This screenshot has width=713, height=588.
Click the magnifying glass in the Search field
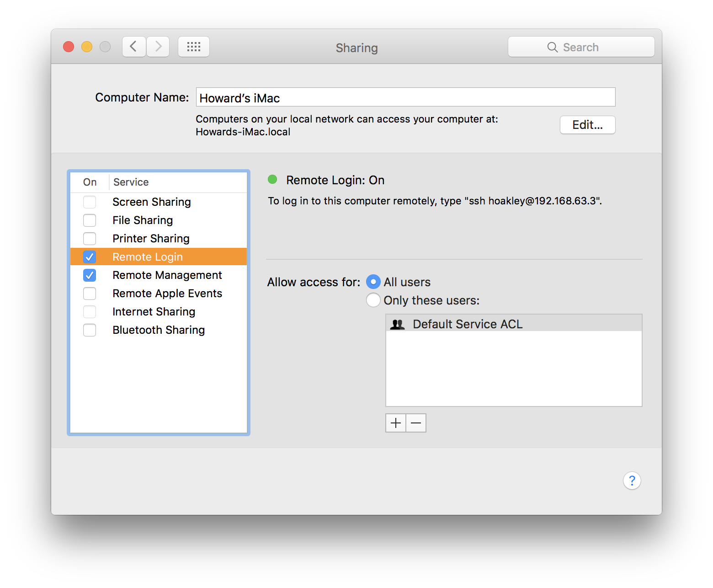click(552, 47)
